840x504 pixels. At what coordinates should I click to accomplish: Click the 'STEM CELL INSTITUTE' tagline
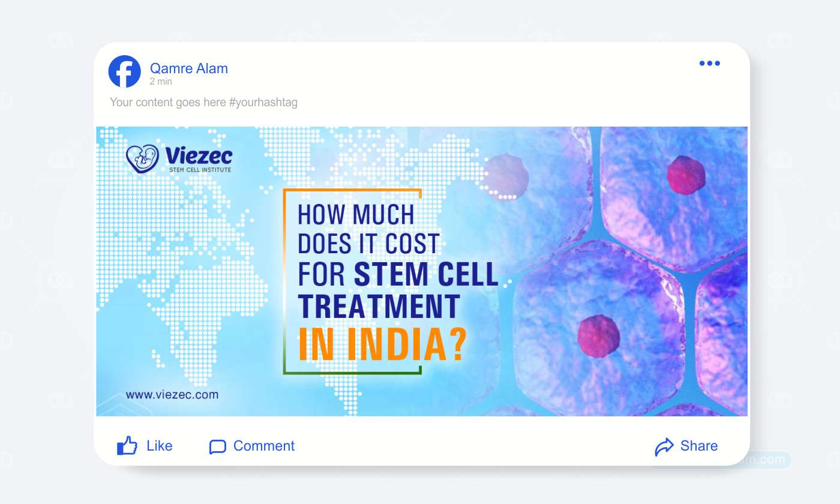[199, 170]
